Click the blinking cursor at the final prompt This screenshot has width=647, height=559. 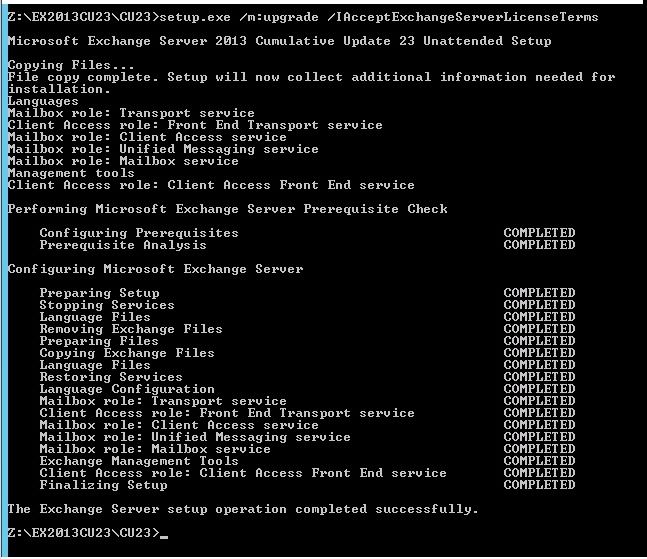click(163, 534)
